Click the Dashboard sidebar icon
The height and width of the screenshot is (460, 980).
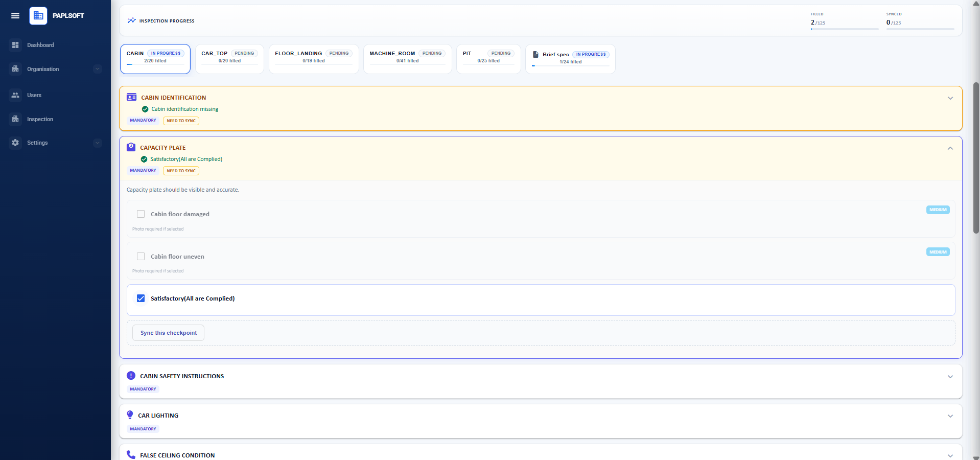point(15,45)
